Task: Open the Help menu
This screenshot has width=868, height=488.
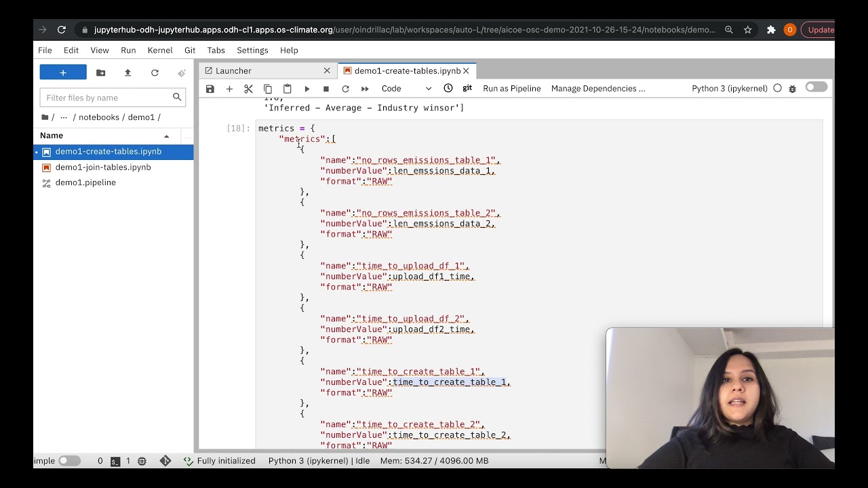Action: tap(289, 50)
